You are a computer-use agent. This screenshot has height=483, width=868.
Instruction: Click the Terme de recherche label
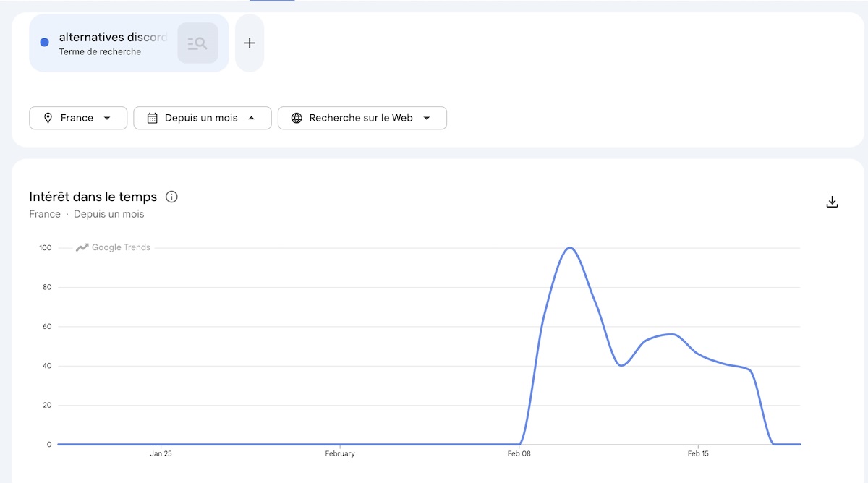pos(100,52)
